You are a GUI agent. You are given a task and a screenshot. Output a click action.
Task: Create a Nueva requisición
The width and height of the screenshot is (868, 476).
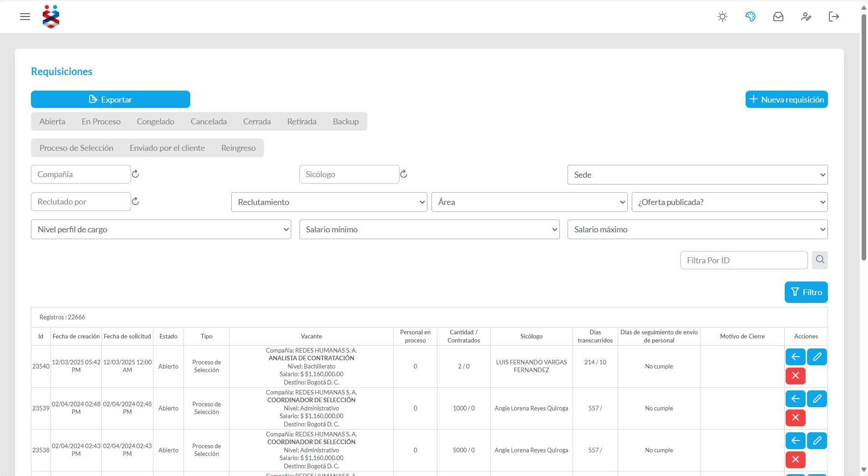(x=786, y=99)
